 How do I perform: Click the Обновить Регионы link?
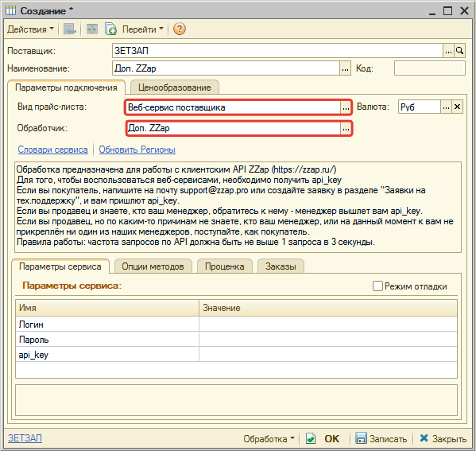[x=137, y=150]
